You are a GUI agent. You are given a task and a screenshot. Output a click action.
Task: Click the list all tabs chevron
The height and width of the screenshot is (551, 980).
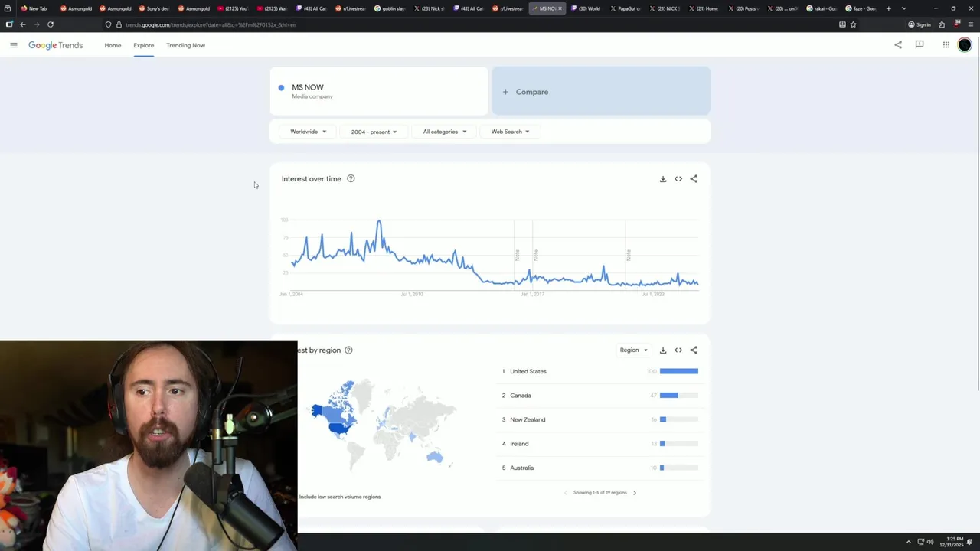(904, 8)
